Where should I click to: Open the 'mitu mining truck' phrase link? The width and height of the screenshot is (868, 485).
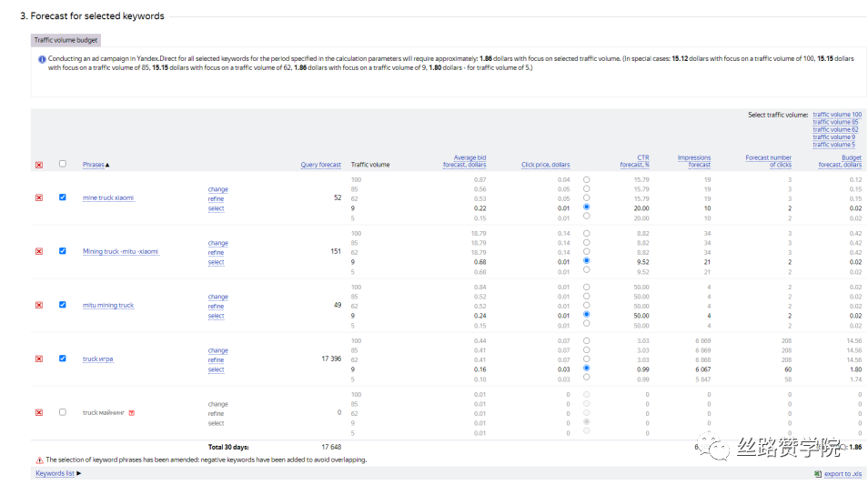[x=108, y=305]
